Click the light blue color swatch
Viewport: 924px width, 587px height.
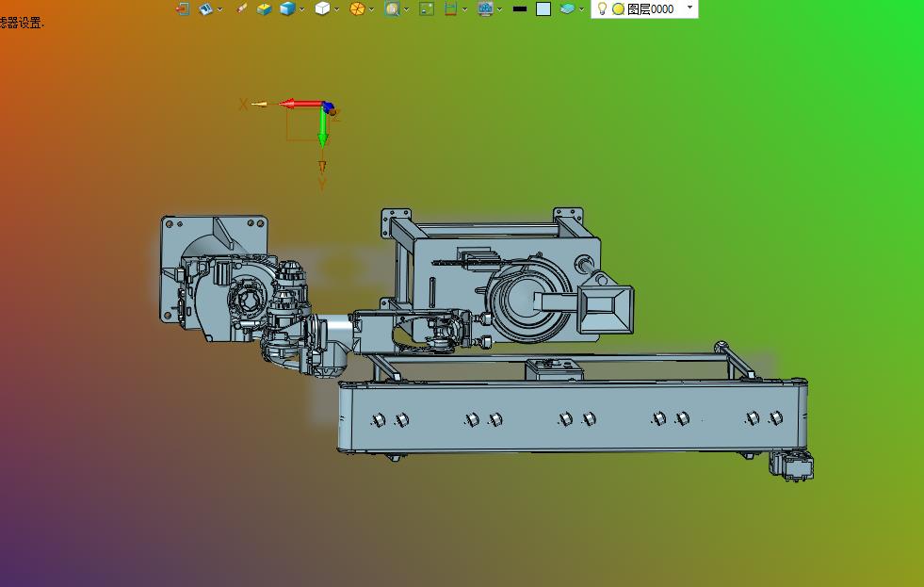[x=543, y=8]
